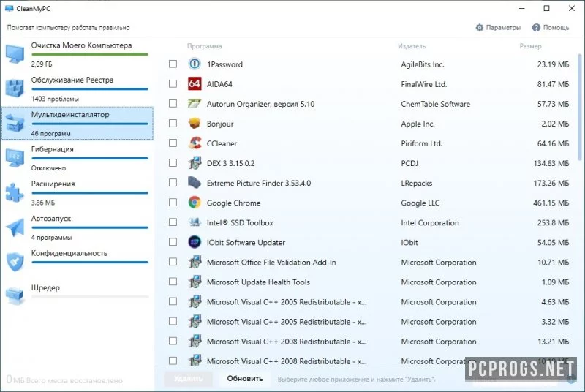The width and height of the screenshot is (585, 392).
Task: Click the greyed Удалить button
Action: coord(189,379)
